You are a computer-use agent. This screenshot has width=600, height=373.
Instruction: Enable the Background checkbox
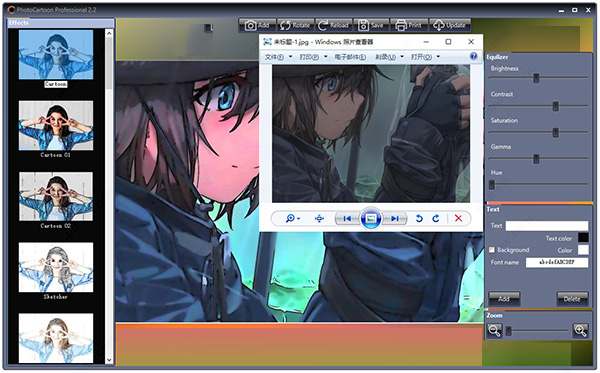(492, 250)
